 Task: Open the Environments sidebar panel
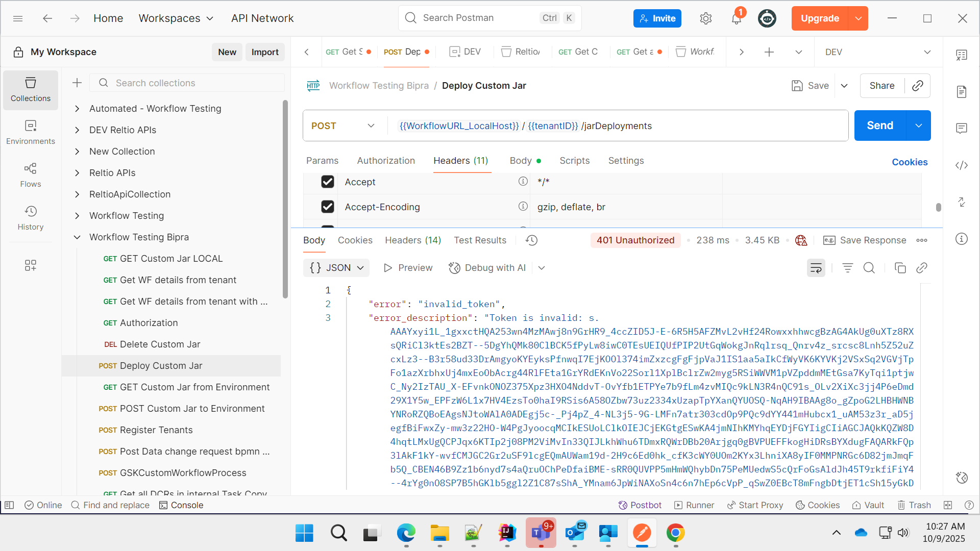coord(30,132)
